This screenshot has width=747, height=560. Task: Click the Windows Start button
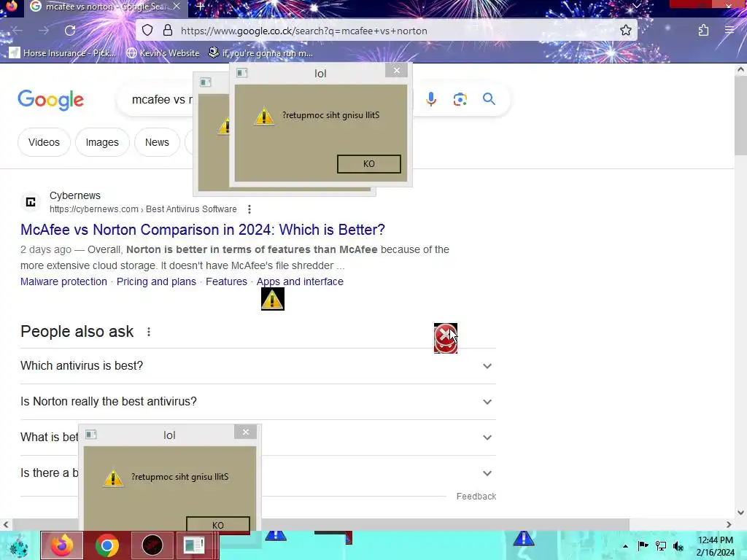(x=18, y=545)
